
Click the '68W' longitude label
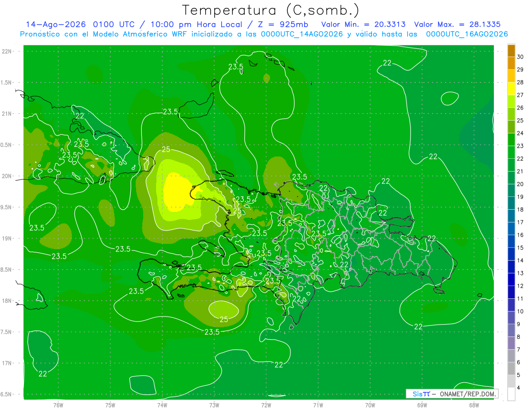click(x=474, y=405)
